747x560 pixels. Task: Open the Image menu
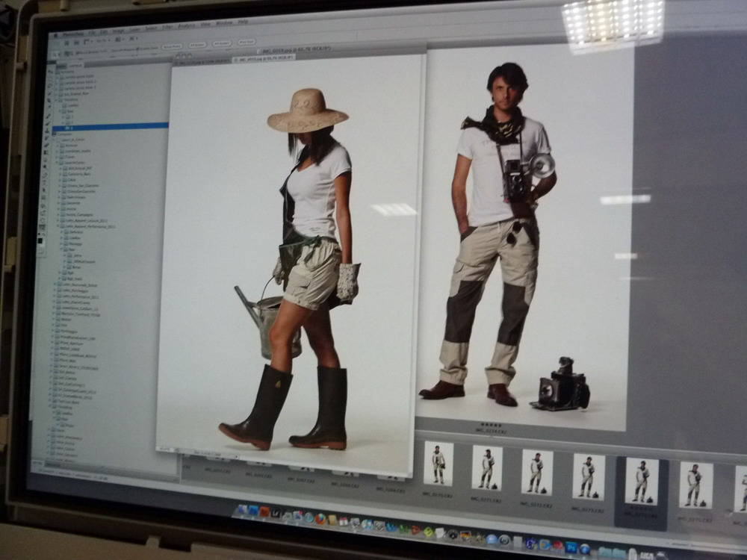pyautogui.click(x=117, y=31)
